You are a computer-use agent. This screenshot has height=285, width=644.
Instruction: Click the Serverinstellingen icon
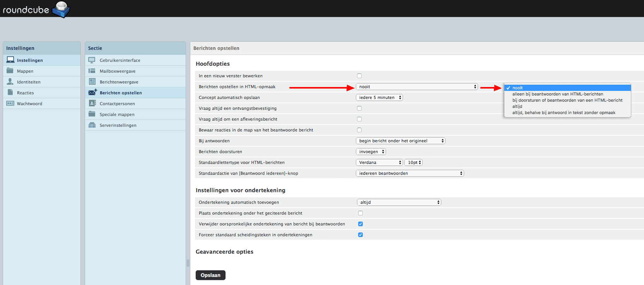pos(92,125)
